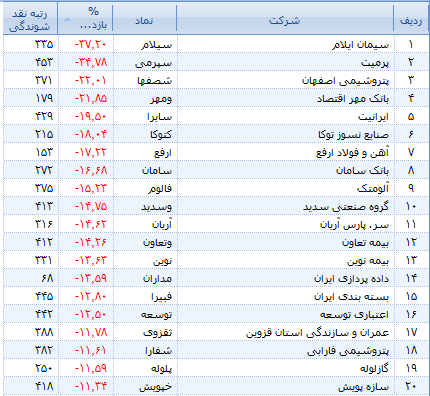Sort by the شرکت column header
Viewport: 430px width, 396px height.
tap(285, 18)
